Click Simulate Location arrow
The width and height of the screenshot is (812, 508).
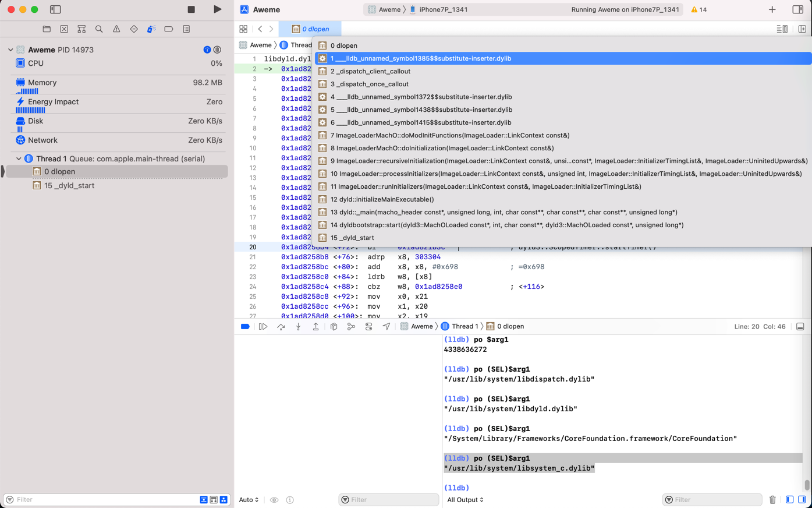[386, 327]
